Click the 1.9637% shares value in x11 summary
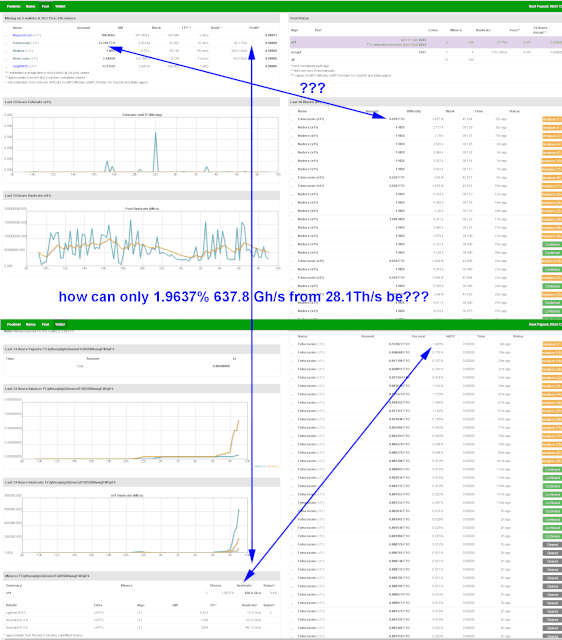This screenshot has width=562, height=640. (x=228, y=593)
